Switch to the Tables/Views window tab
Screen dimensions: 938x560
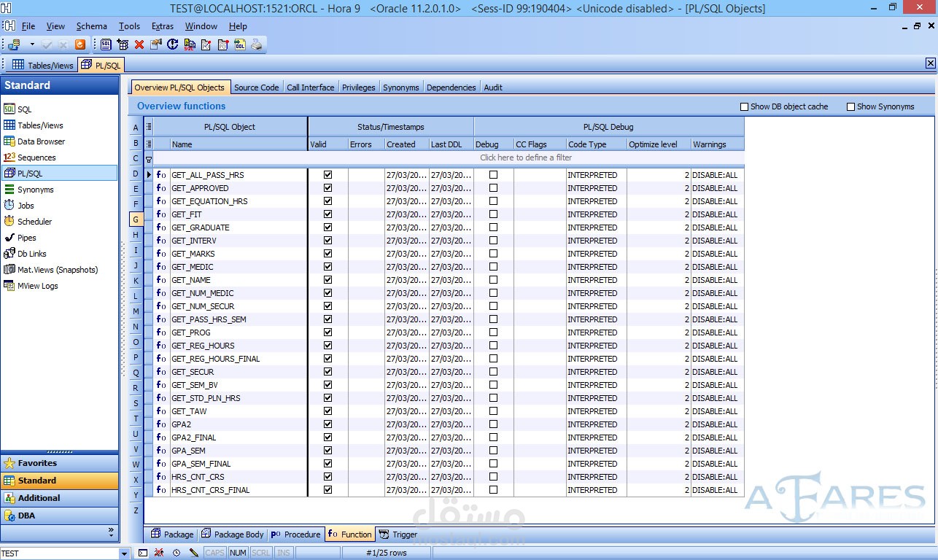point(43,65)
